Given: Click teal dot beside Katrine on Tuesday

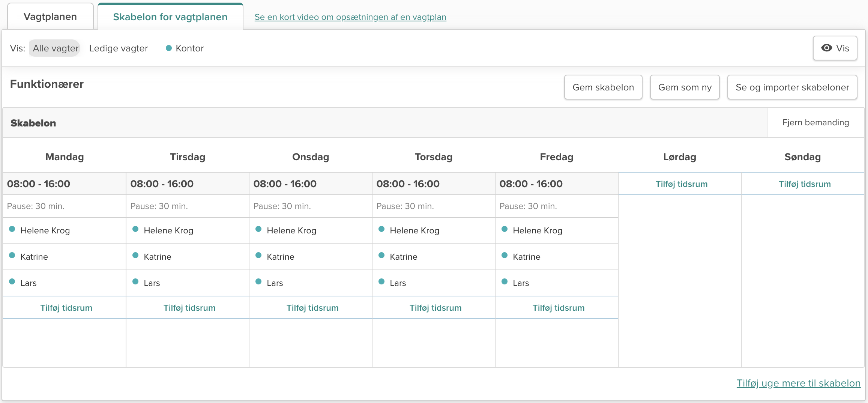Looking at the screenshot, I should click(x=135, y=256).
